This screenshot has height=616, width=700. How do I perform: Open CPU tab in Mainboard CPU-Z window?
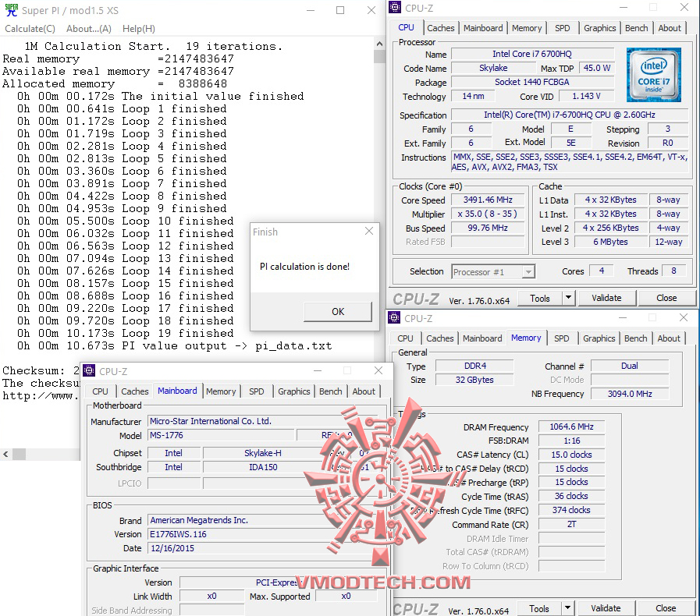(x=100, y=391)
